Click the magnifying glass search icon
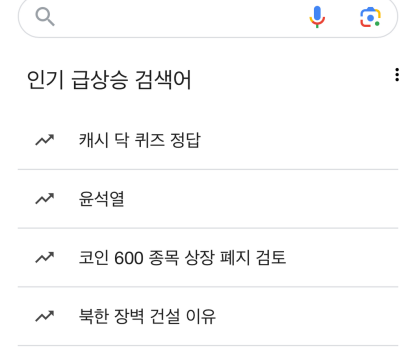Image resolution: width=416 pixels, height=362 pixels. [x=45, y=17]
